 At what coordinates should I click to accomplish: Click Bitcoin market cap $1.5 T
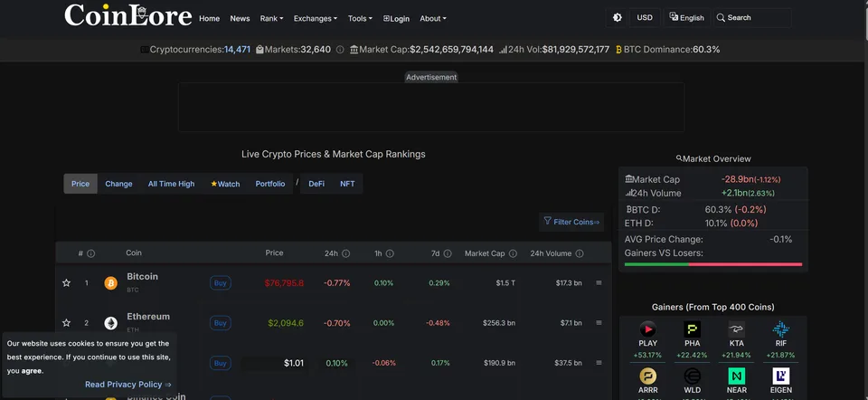coord(505,283)
